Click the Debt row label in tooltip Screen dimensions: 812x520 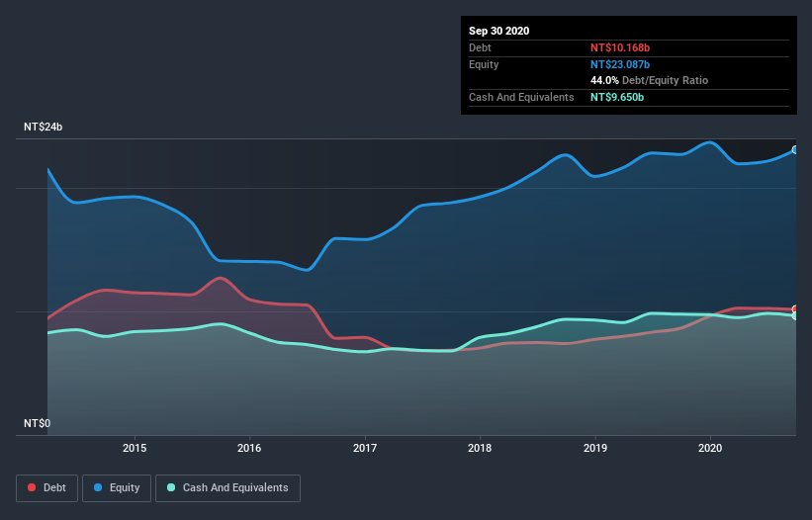tap(480, 47)
